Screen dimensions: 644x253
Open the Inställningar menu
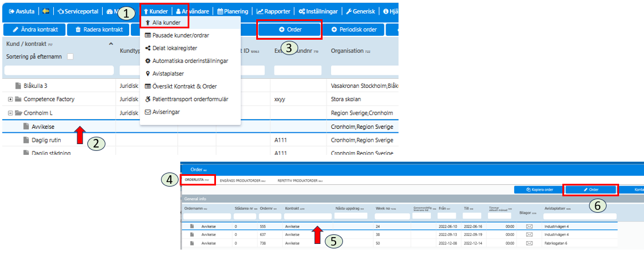tap(318, 11)
